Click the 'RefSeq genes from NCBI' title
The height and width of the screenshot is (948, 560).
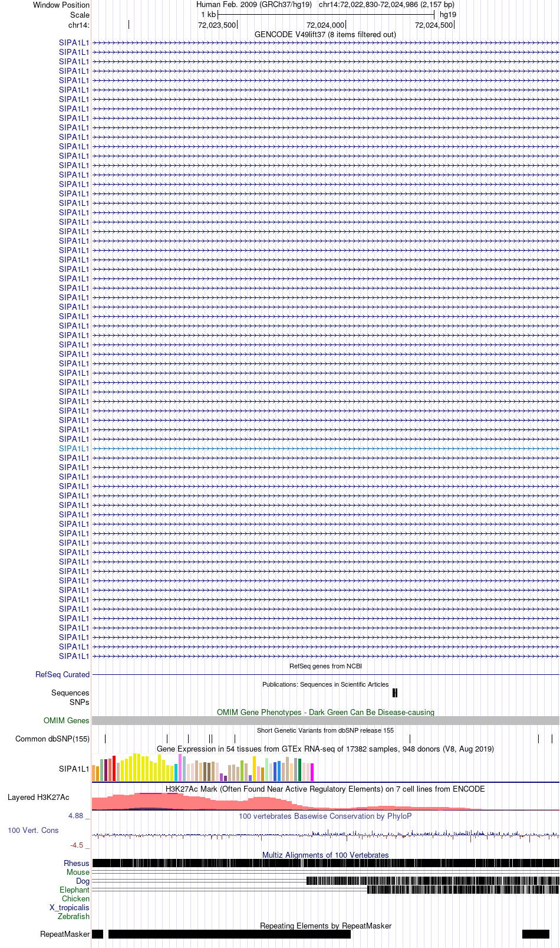pos(325,666)
